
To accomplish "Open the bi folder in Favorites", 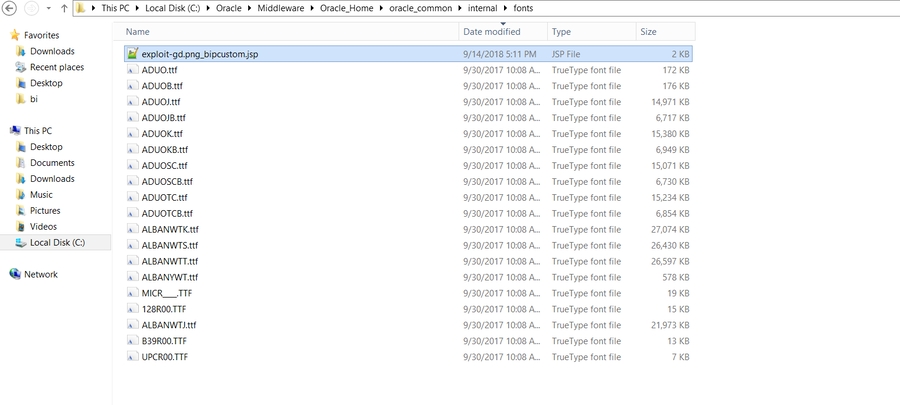I will [x=34, y=99].
